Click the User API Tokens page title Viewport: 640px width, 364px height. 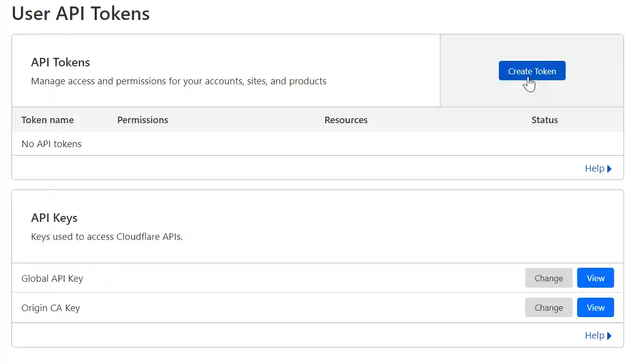[80, 13]
